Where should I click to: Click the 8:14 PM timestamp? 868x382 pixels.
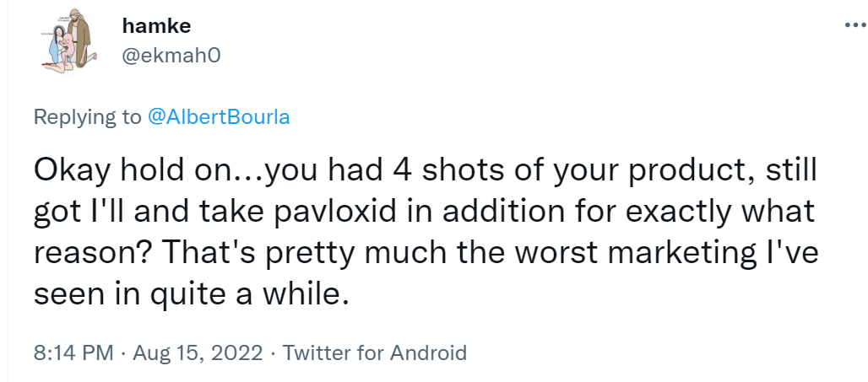pyautogui.click(x=73, y=352)
